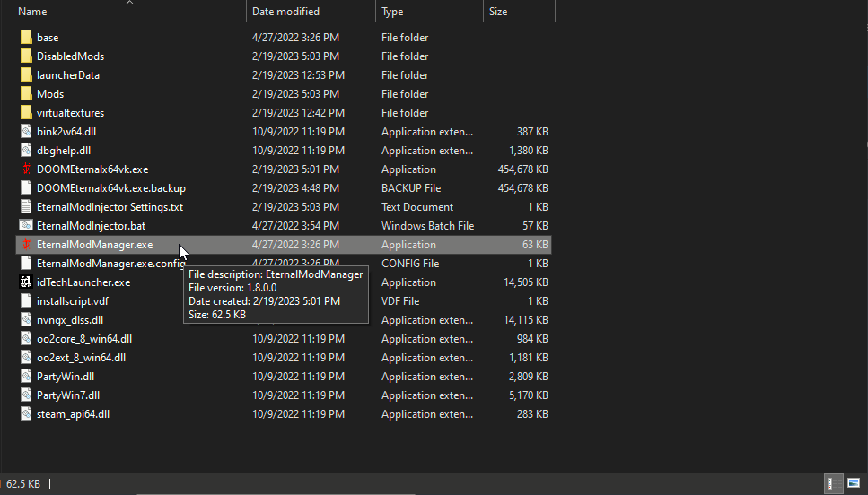Image resolution: width=868 pixels, height=495 pixels.
Task: Switch to large icons view layout
Action: (854, 483)
